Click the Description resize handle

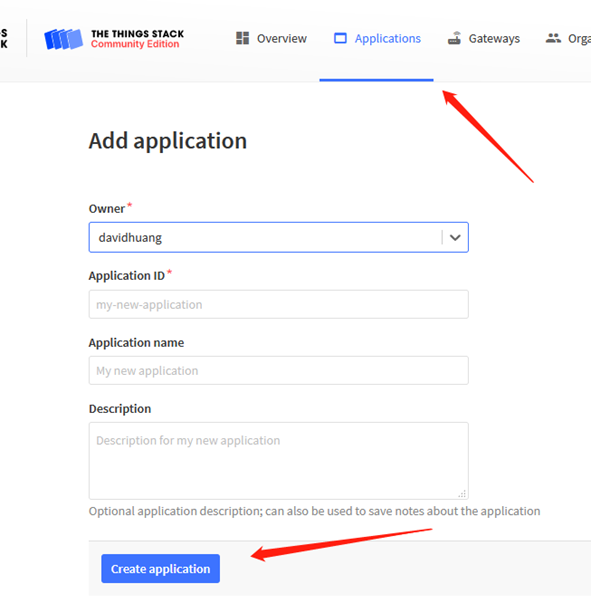pyautogui.click(x=462, y=493)
